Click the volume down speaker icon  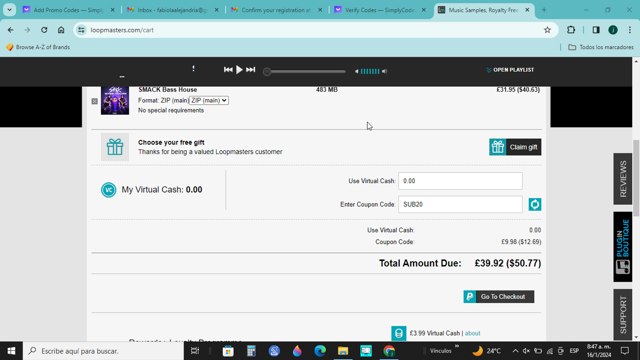coord(356,71)
